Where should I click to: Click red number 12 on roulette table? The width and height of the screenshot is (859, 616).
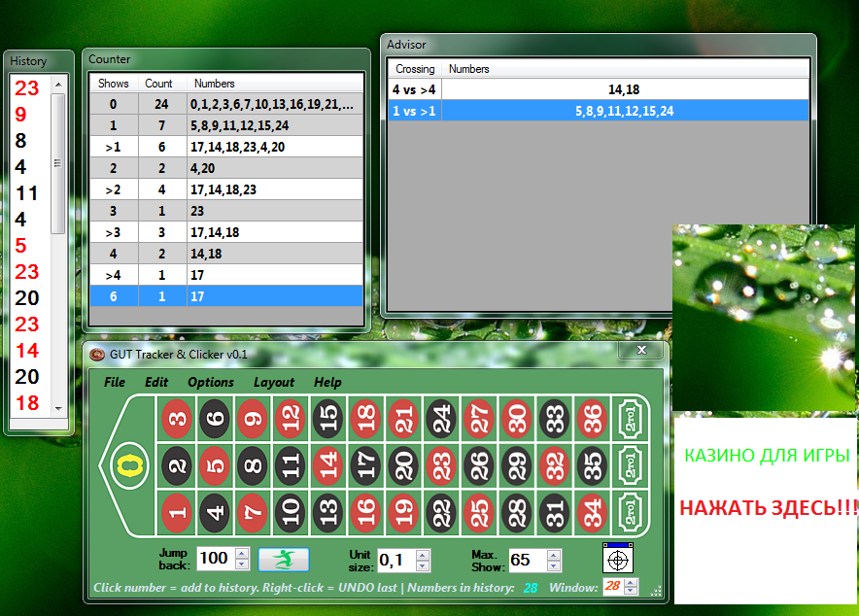(291, 419)
